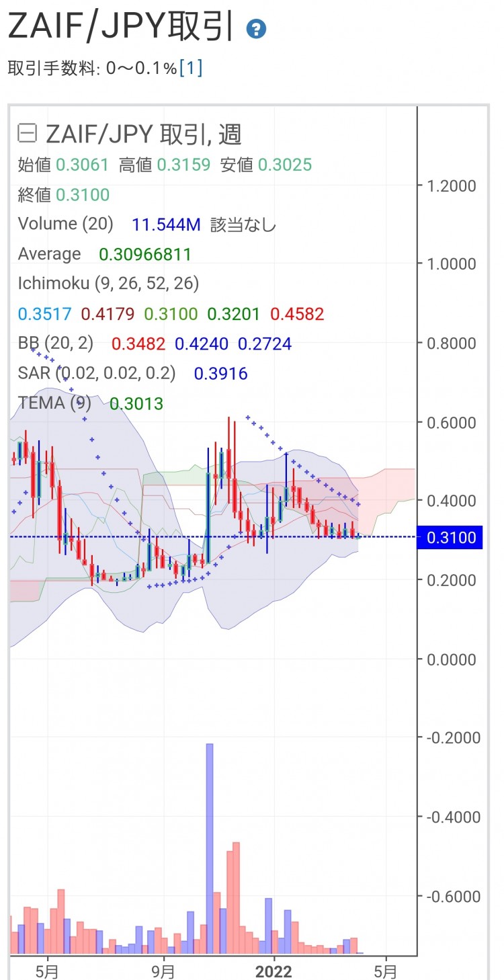Click the 9月 time axis label
The image size is (504, 980).
[163, 972]
